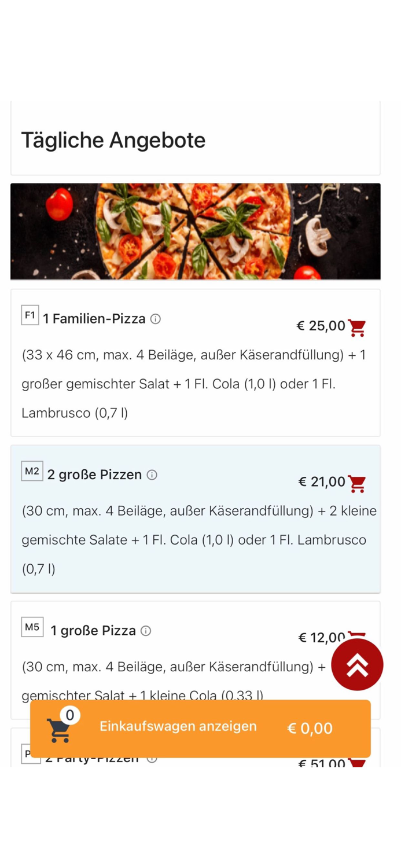Open the info icon for 1 Familien-Pizza

(x=154, y=318)
